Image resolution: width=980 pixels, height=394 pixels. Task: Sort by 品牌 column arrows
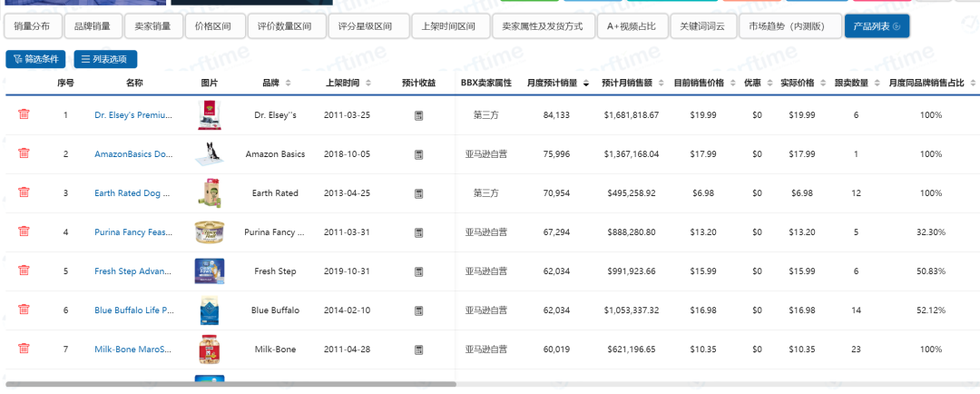(x=289, y=84)
